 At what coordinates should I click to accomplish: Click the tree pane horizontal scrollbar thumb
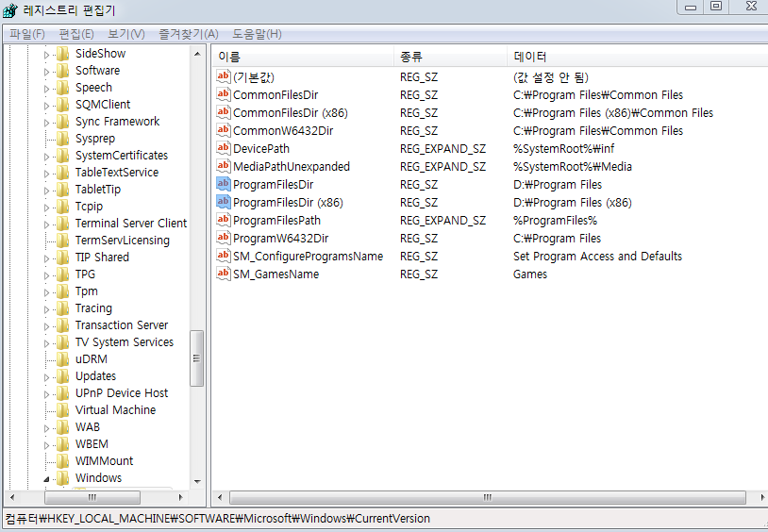tap(92, 497)
